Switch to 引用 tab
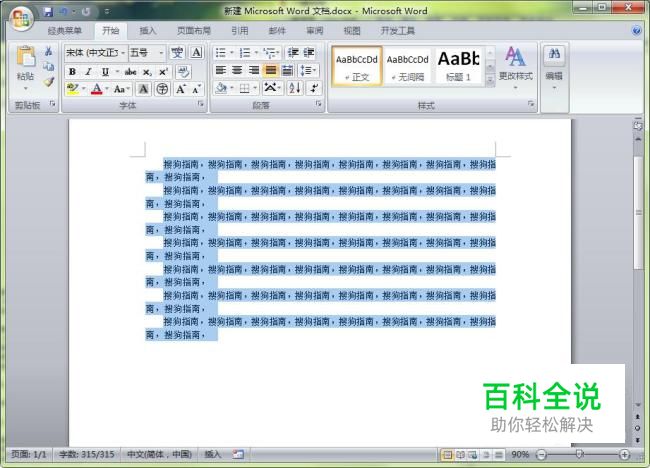This screenshot has width=650, height=468. (x=240, y=30)
